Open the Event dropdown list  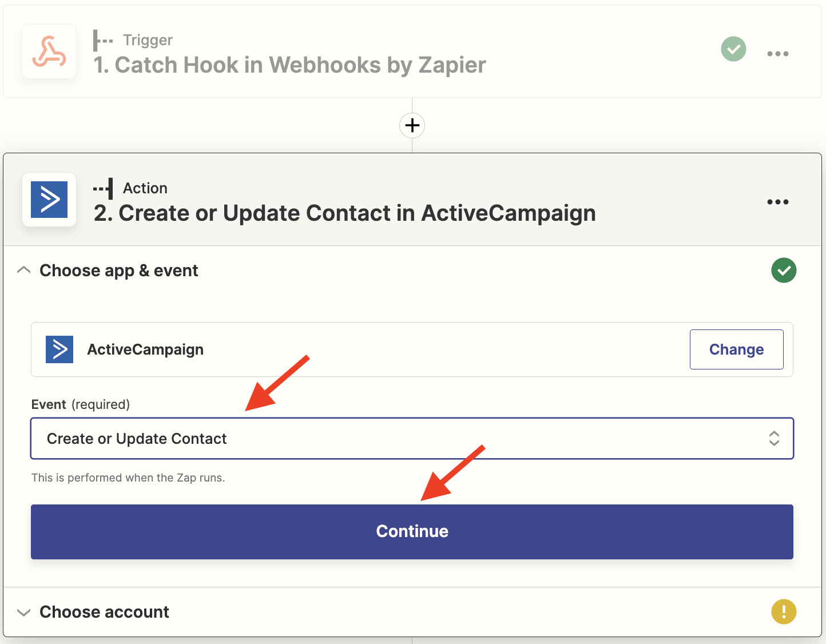412,439
